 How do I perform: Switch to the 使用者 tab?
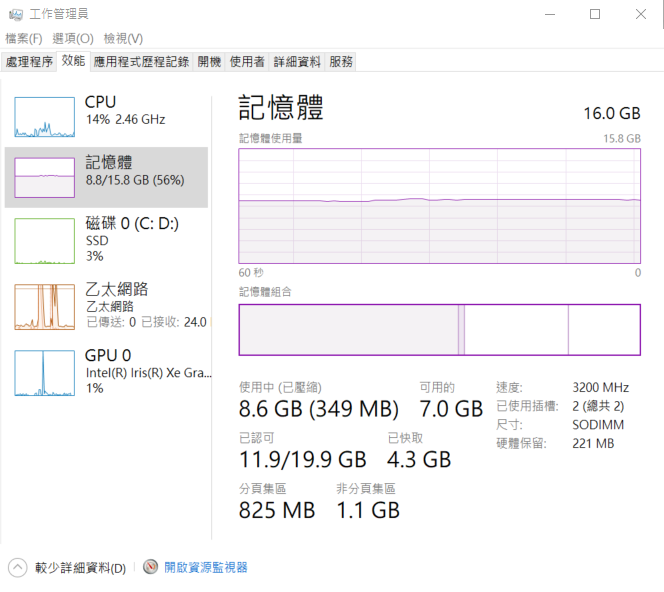click(247, 62)
